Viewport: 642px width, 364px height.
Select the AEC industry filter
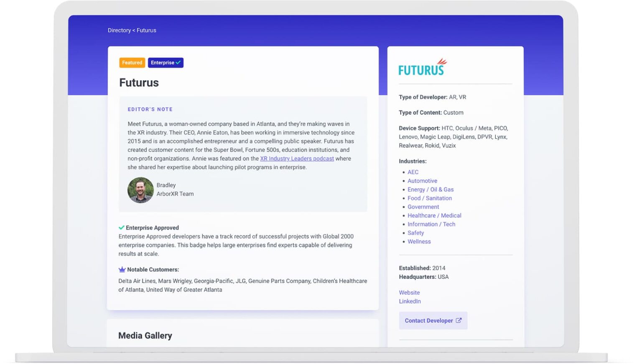[413, 172]
